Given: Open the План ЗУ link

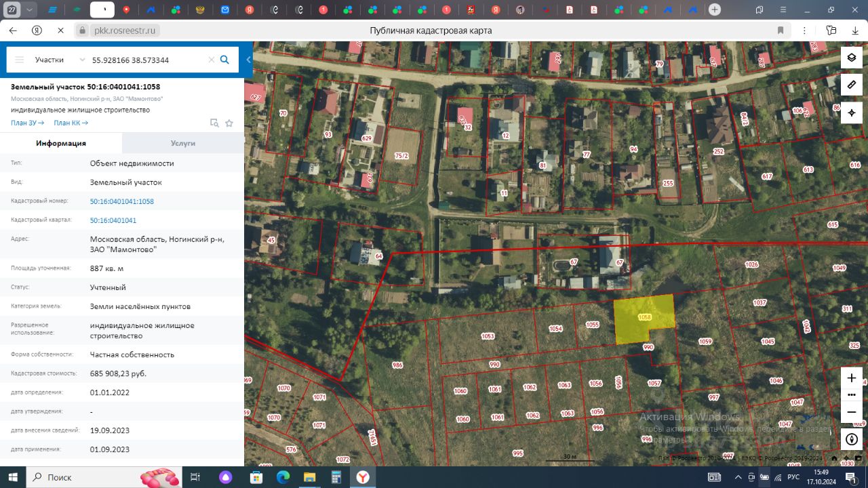Looking at the screenshot, I should click(x=27, y=123).
